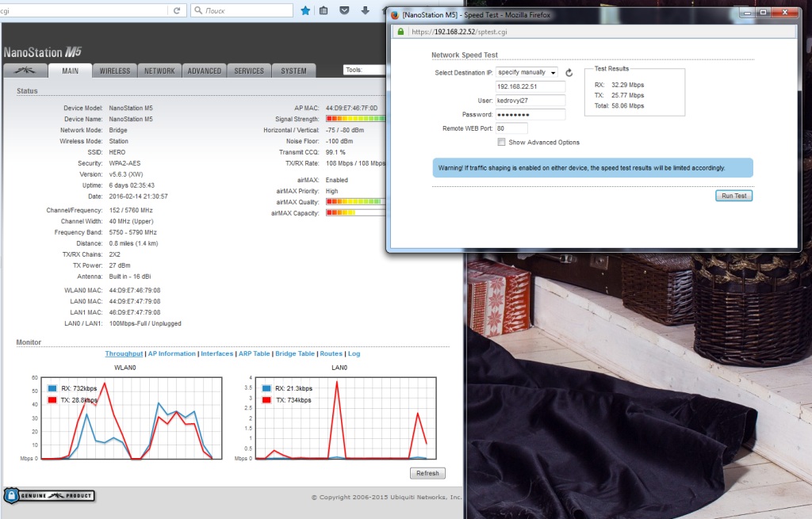Click the AP MAC value 44:D9:E7:46:7F:0D
The width and height of the screenshot is (812, 519).
(x=351, y=108)
